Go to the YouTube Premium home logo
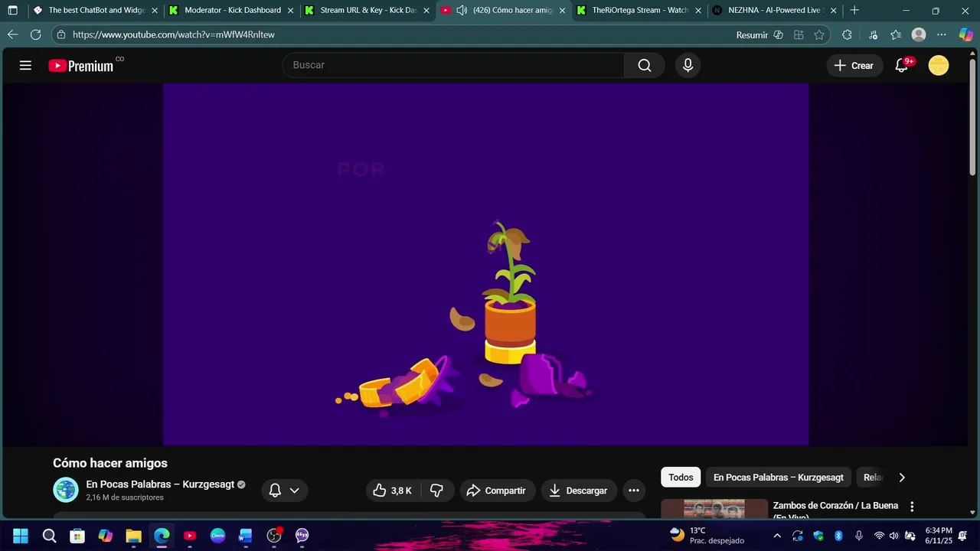980x551 pixels. tap(81, 66)
